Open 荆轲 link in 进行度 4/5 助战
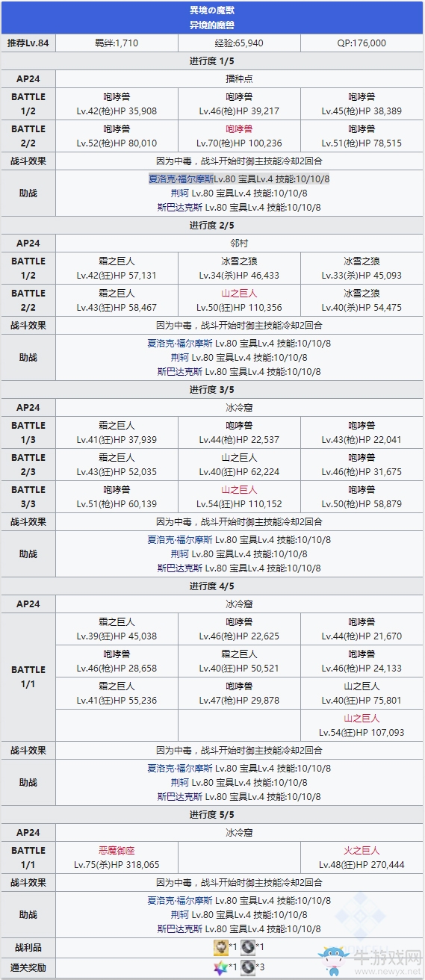This screenshot has height=980, width=425. click(x=179, y=782)
